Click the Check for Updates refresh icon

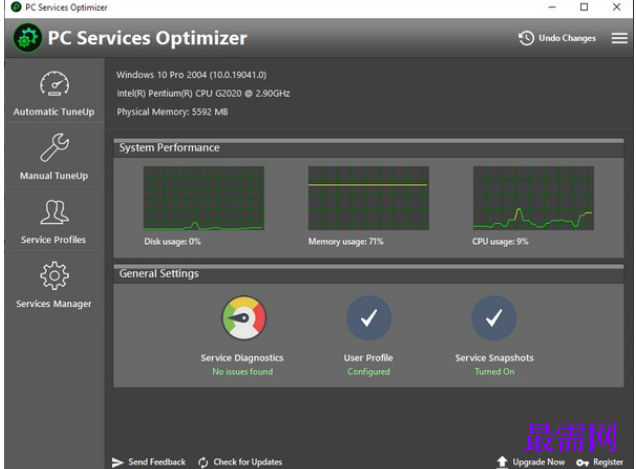click(203, 462)
